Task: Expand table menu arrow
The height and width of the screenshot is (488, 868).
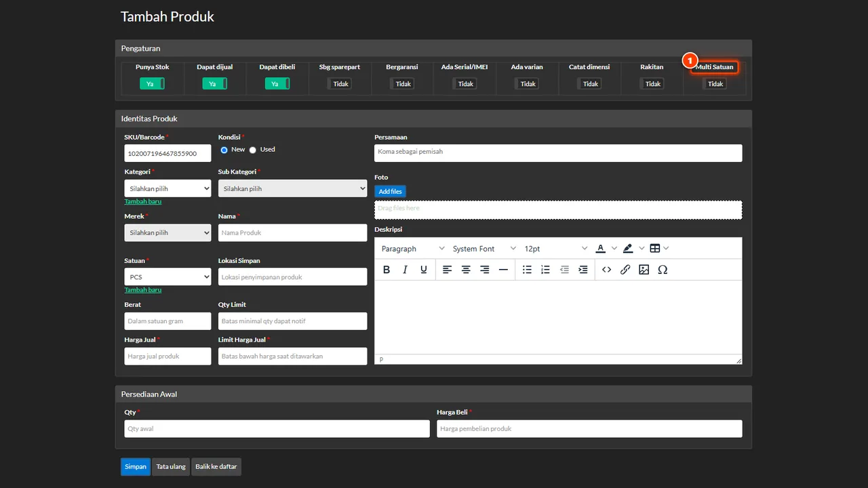Action: point(667,249)
